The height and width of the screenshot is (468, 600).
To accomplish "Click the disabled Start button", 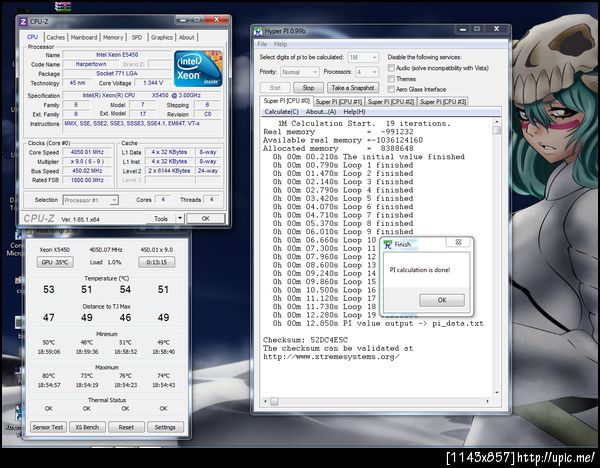I will [275, 88].
